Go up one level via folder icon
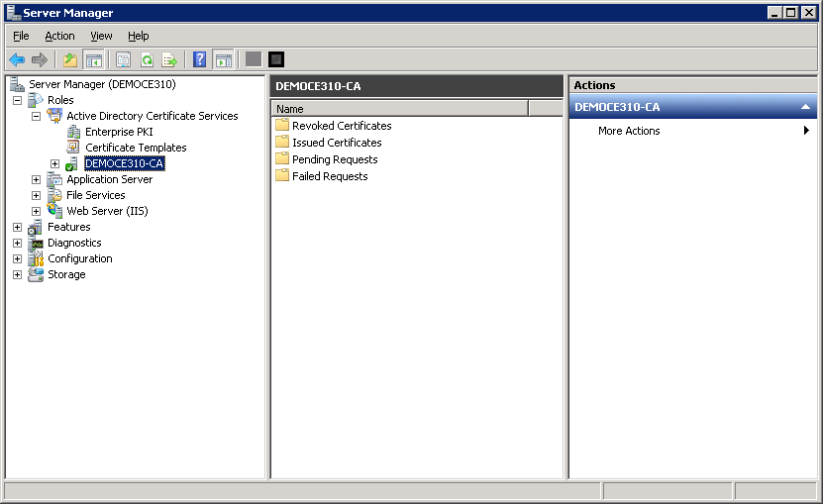 tap(69, 59)
